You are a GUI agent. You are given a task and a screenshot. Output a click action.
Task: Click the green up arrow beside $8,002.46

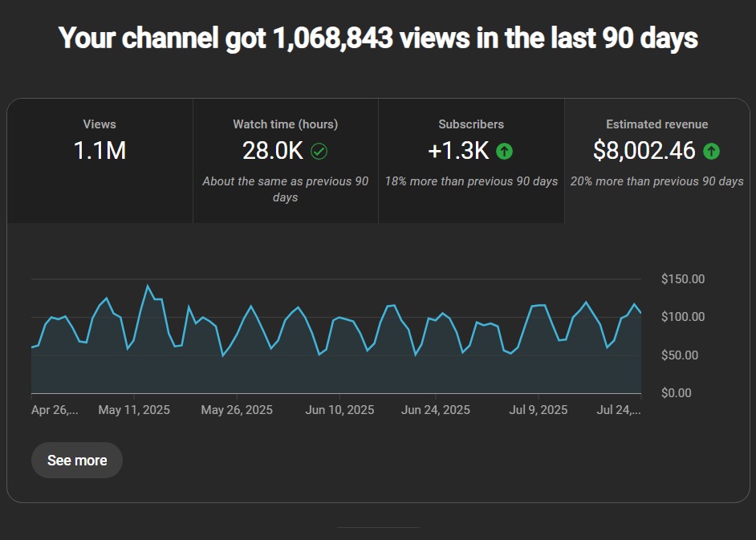tap(711, 151)
